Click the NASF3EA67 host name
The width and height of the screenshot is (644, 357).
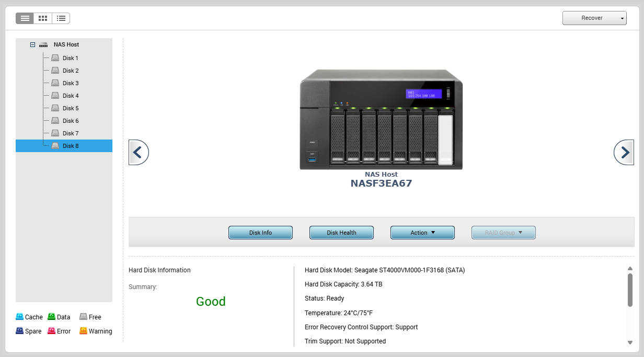(381, 183)
